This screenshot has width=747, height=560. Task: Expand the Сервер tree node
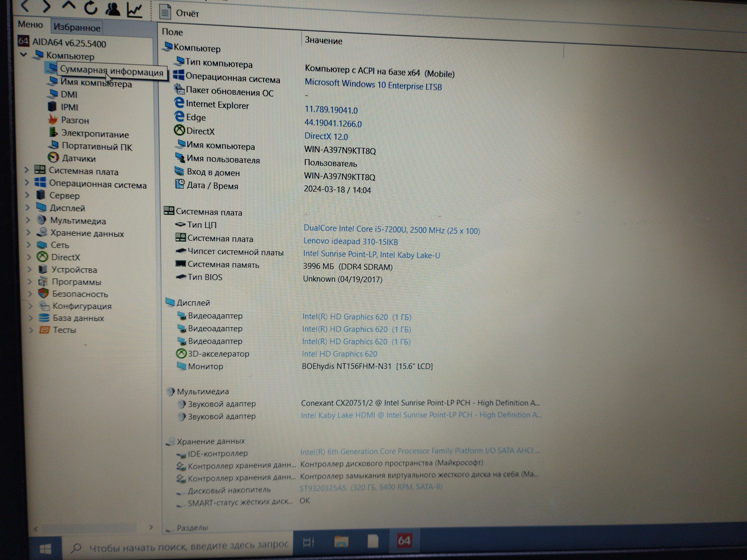tap(27, 194)
